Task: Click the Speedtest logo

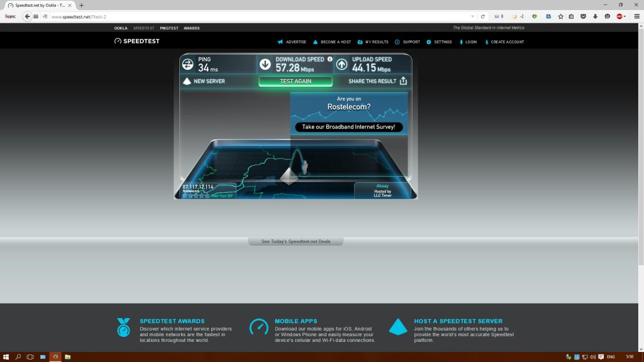Action: pos(136,41)
